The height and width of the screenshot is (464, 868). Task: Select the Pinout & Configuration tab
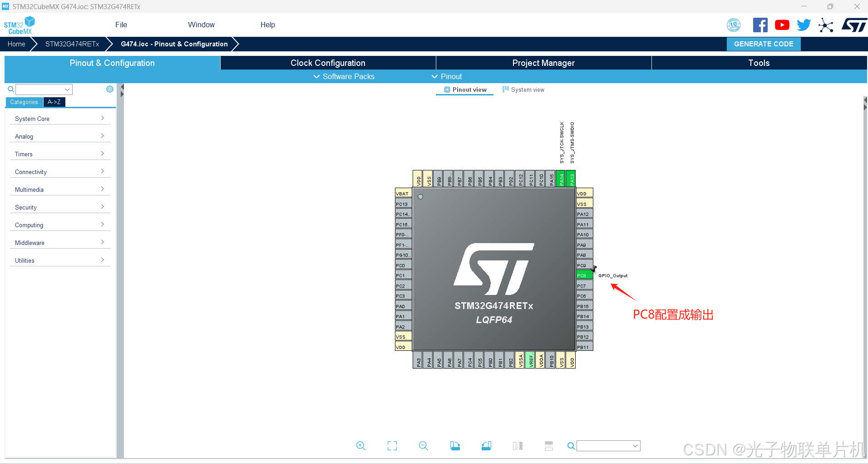tap(112, 63)
